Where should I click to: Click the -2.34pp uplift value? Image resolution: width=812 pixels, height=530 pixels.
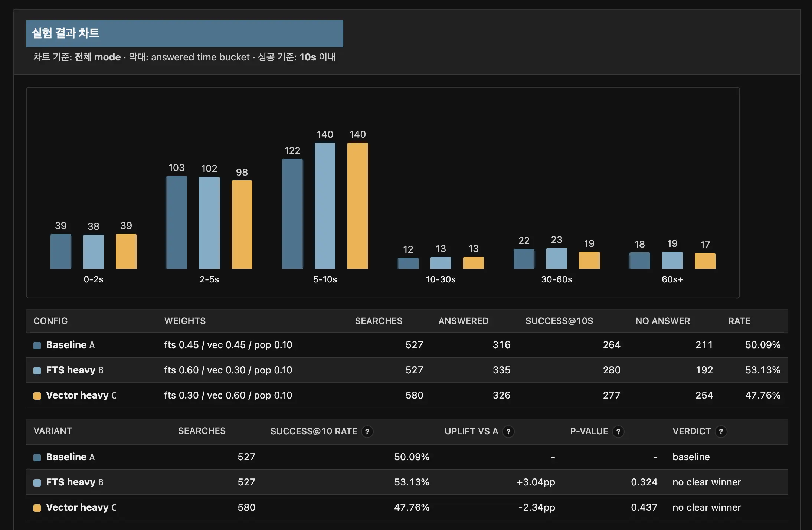(x=537, y=507)
